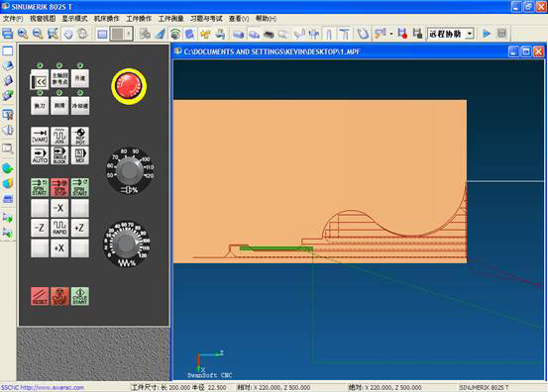Screen dimensions: 548x392
Task: Open the 帮助(H) menu
Action: pyautogui.click(x=266, y=19)
